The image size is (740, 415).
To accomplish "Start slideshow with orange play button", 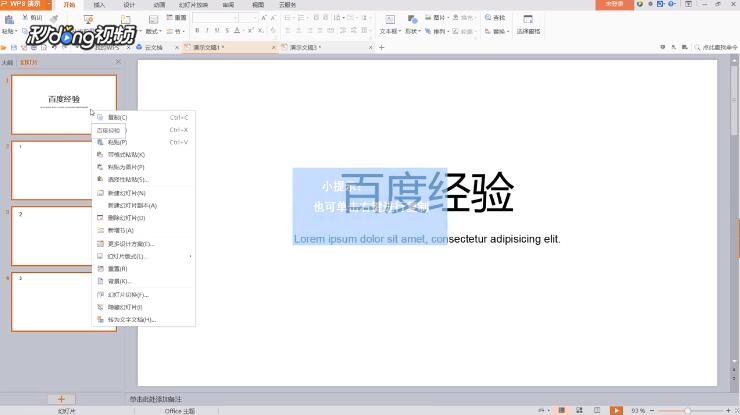I will click(x=616, y=411).
